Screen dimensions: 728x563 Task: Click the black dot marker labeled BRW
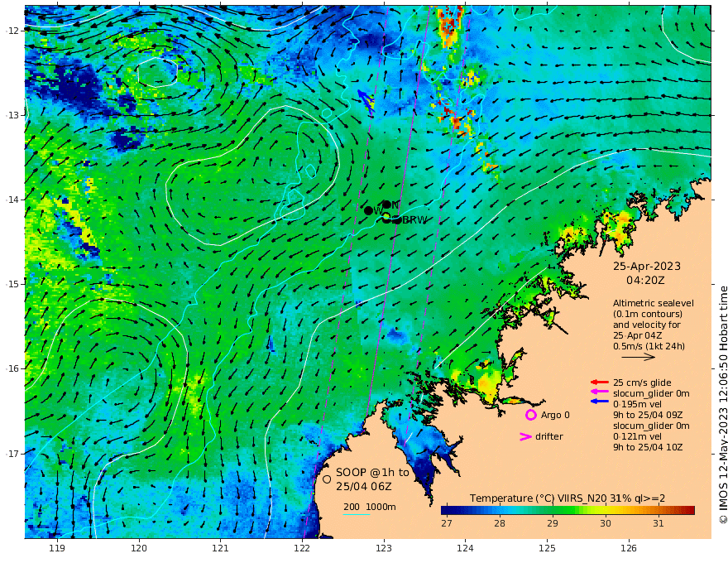tap(397, 220)
